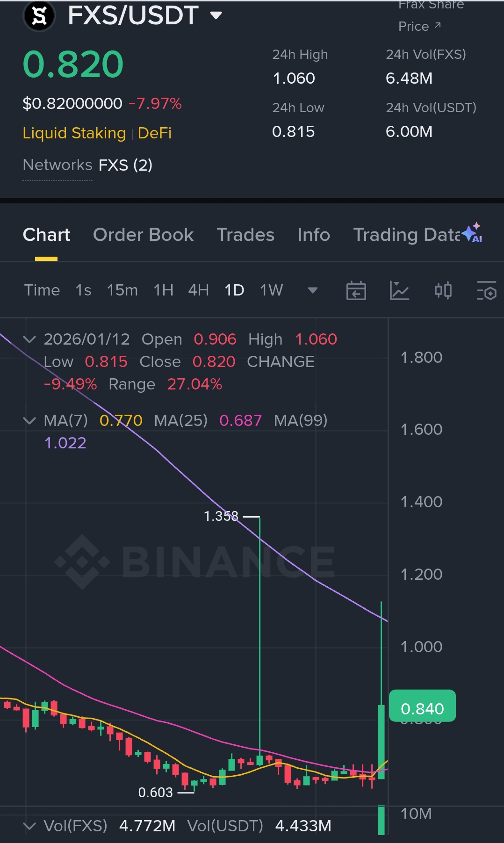Switch to the Order Book tab
Screen dimensions: 504x843
click(x=143, y=235)
